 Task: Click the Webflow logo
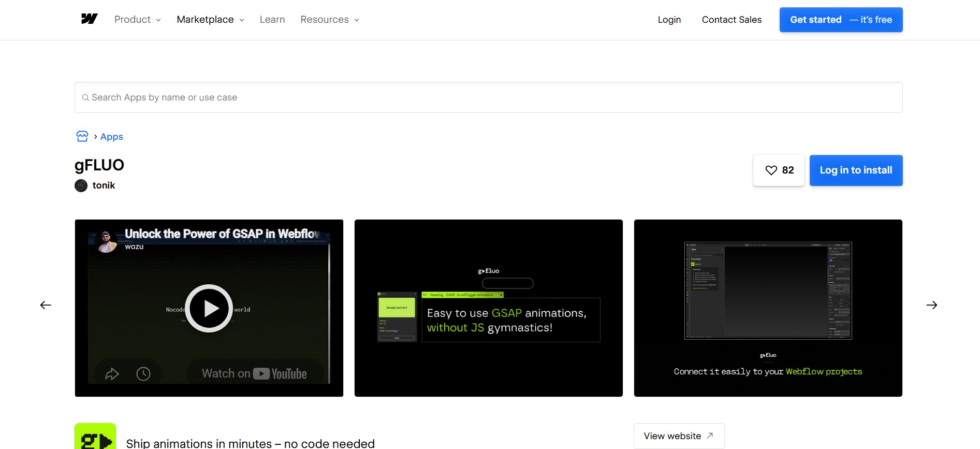click(x=89, y=19)
